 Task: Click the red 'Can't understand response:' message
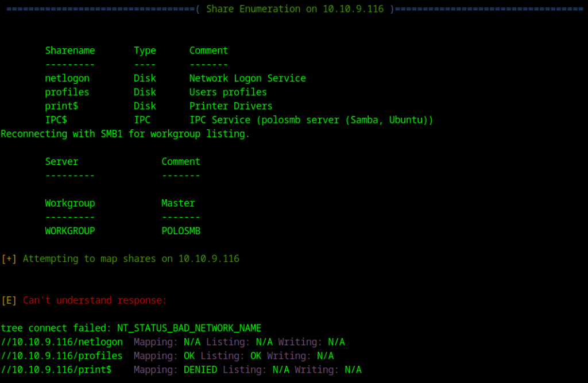pos(95,300)
